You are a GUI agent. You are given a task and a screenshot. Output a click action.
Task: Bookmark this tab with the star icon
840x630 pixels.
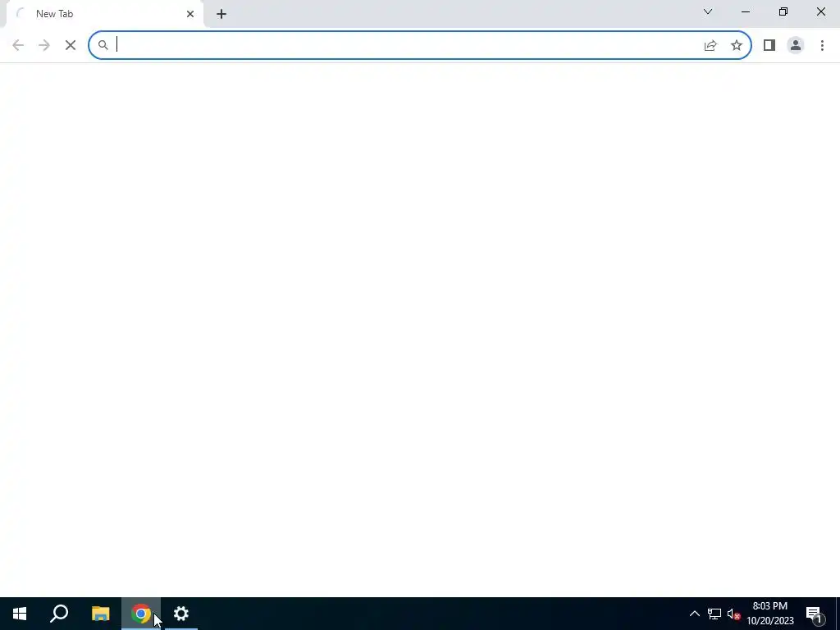737,46
